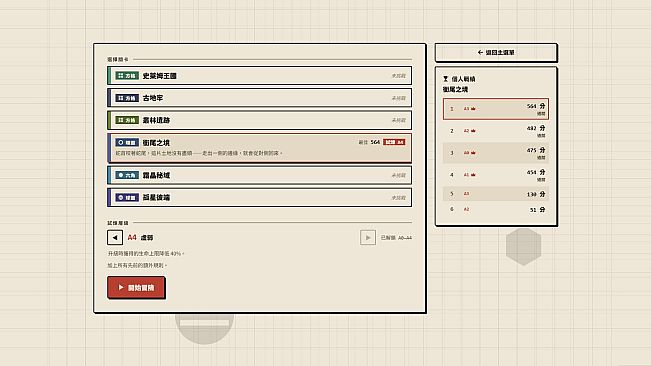Click the 130 score in the rank 5 row
651x366 pixels.
[531, 194]
